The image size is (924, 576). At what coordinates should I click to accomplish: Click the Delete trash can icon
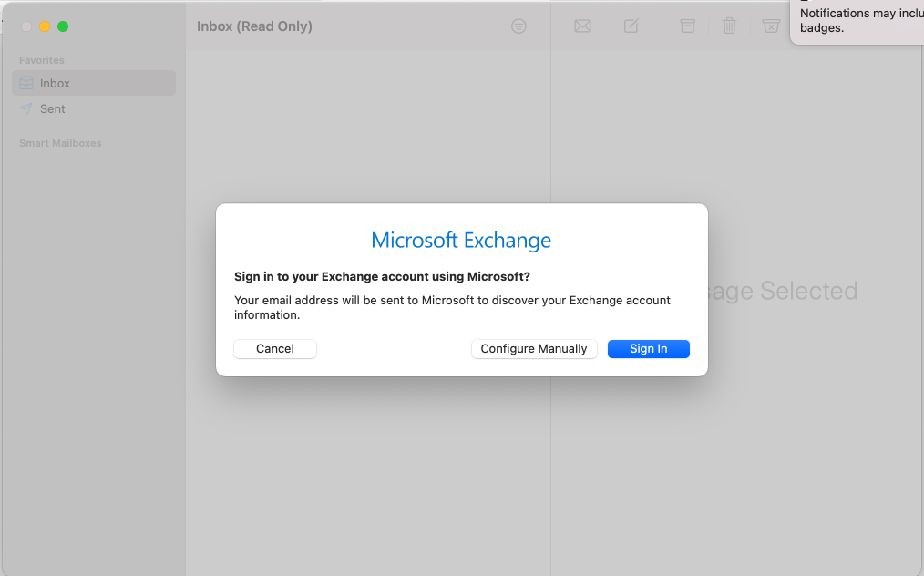pyautogui.click(x=730, y=26)
